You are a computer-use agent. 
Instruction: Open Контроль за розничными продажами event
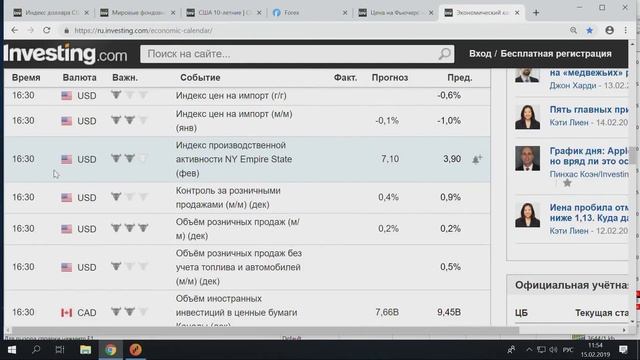(228, 198)
